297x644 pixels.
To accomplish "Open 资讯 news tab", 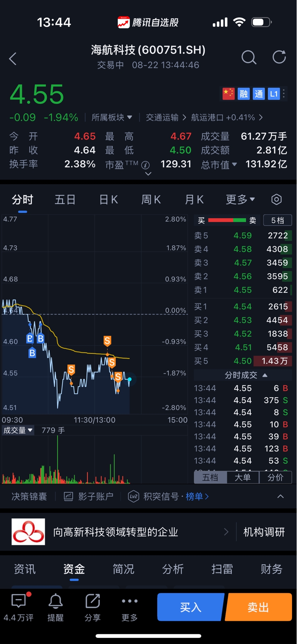I will [25, 569].
